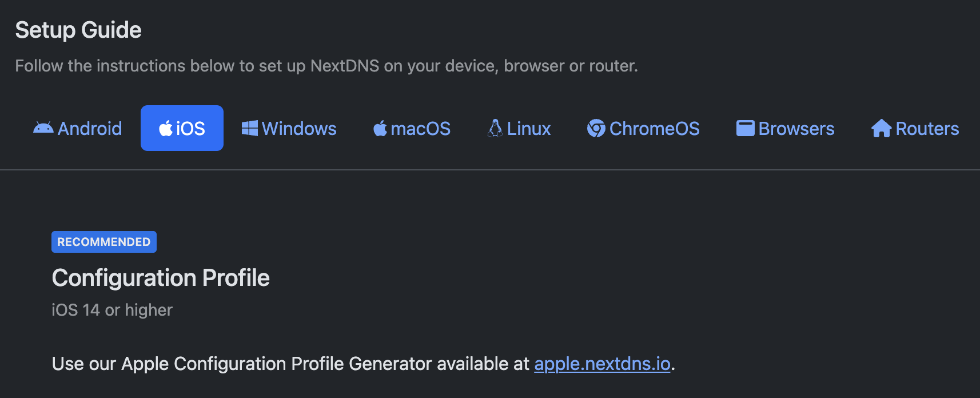The width and height of the screenshot is (980, 398).
Task: Click the Setup Guide title
Action: coord(78,29)
